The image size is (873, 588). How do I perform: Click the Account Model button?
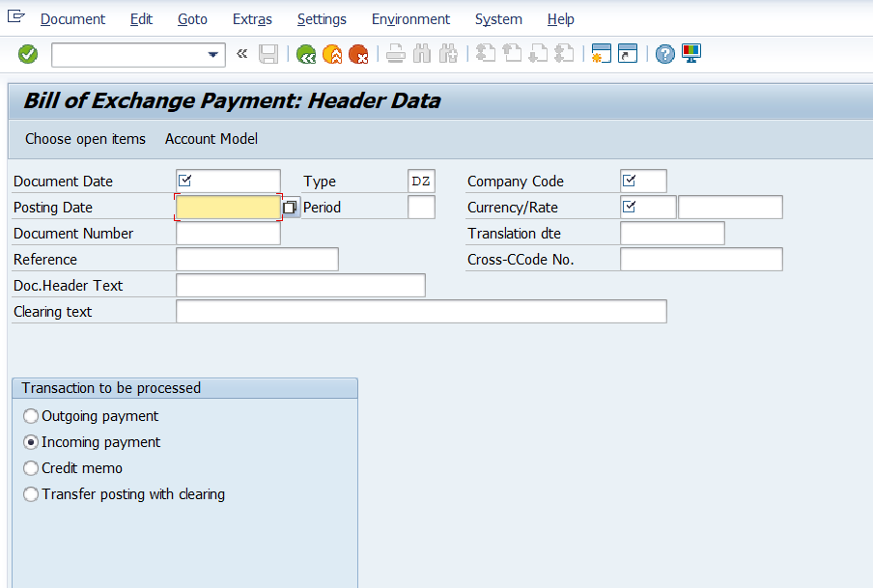click(211, 139)
